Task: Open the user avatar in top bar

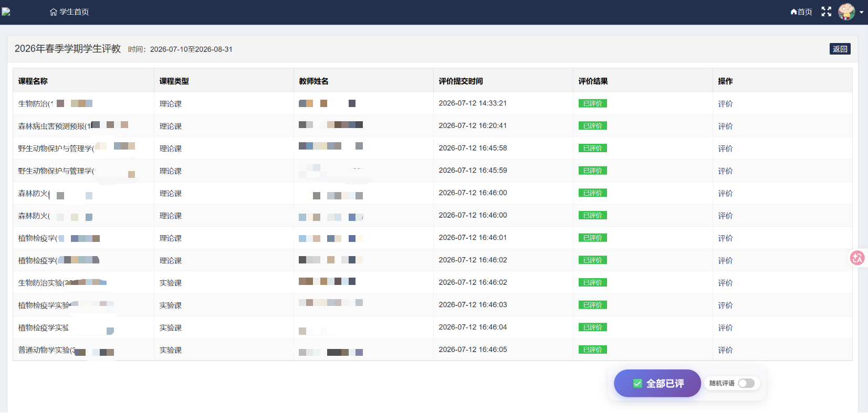Action: [846, 12]
